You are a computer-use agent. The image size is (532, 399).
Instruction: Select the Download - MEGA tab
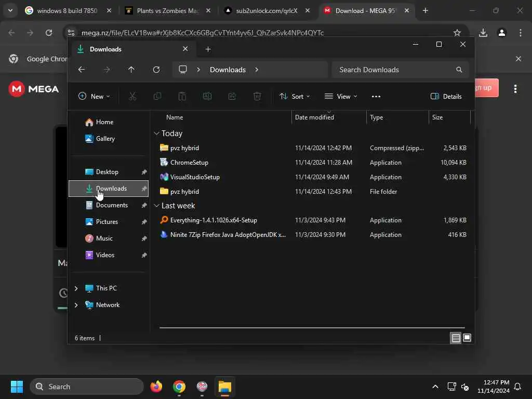point(366,10)
